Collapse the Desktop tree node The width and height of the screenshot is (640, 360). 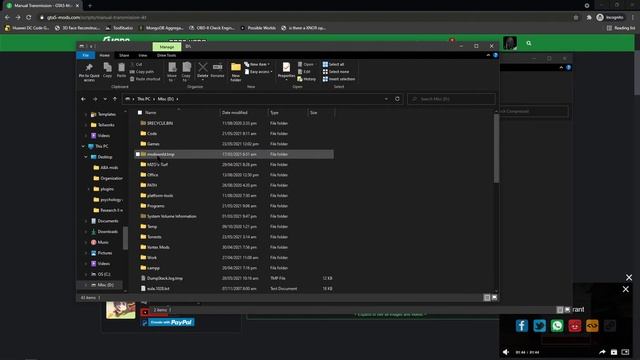[86, 157]
